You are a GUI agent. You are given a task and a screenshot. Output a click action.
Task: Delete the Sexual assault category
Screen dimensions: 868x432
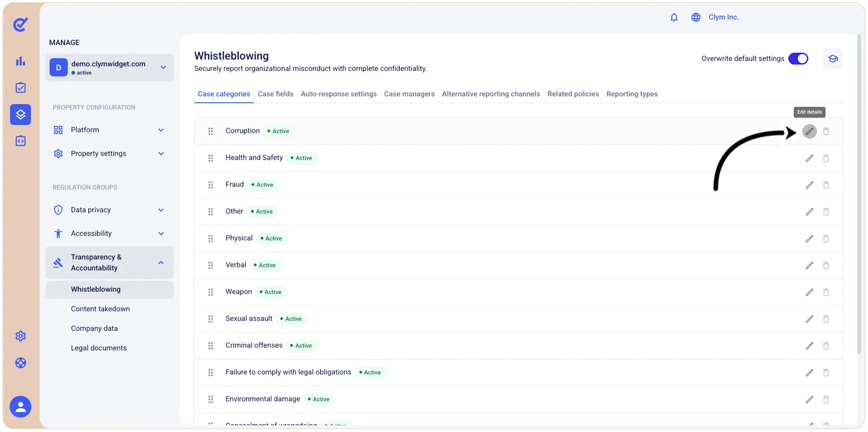tap(826, 319)
